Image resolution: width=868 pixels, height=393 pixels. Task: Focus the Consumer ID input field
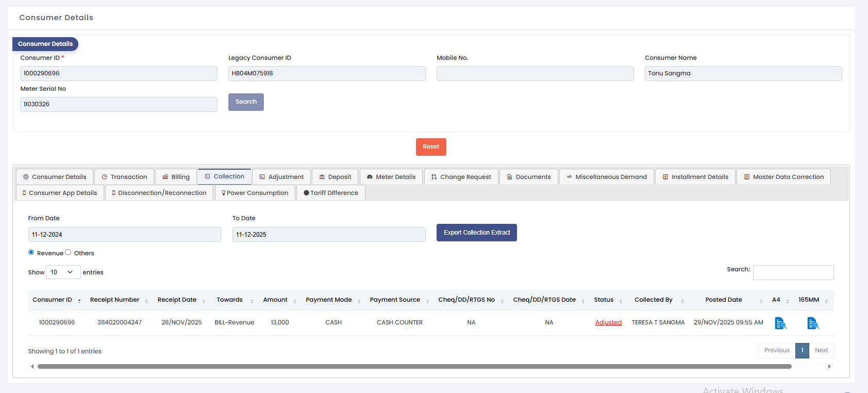(119, 73)
